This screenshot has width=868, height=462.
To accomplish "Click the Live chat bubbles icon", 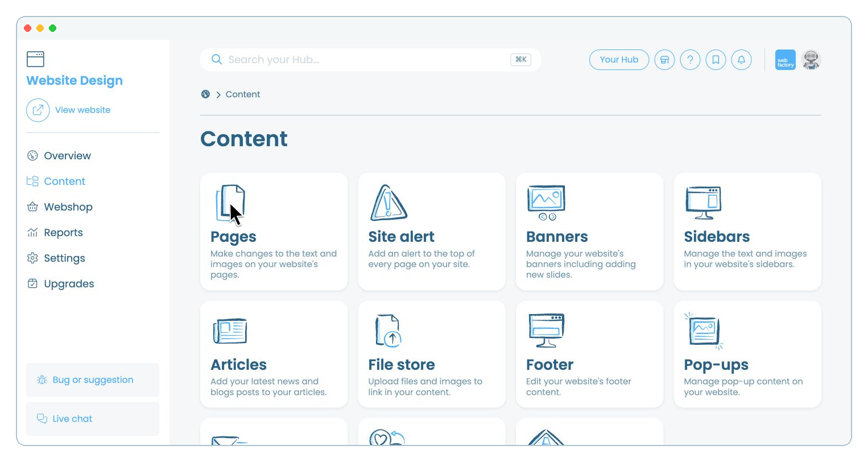I will 42,419.
